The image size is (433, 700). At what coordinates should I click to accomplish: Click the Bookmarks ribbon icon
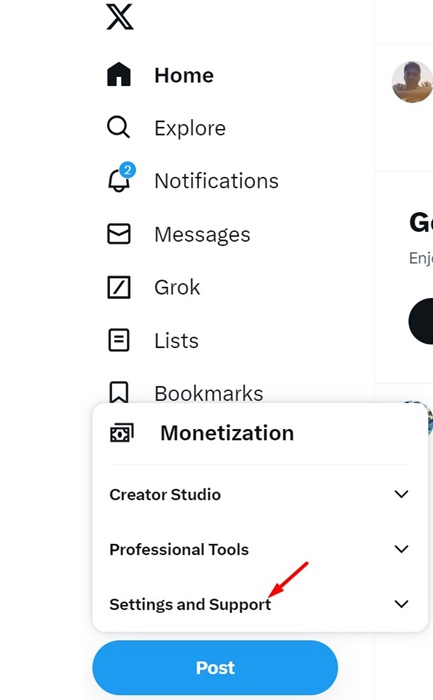click(x=119, y=392)
